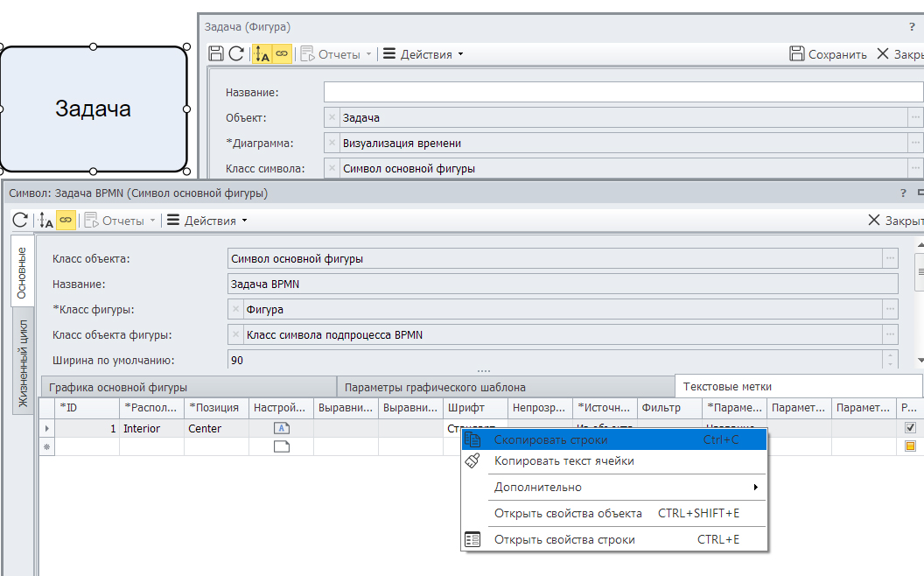
Task: Click the text label settings icon in row 1
Action: 282,428
